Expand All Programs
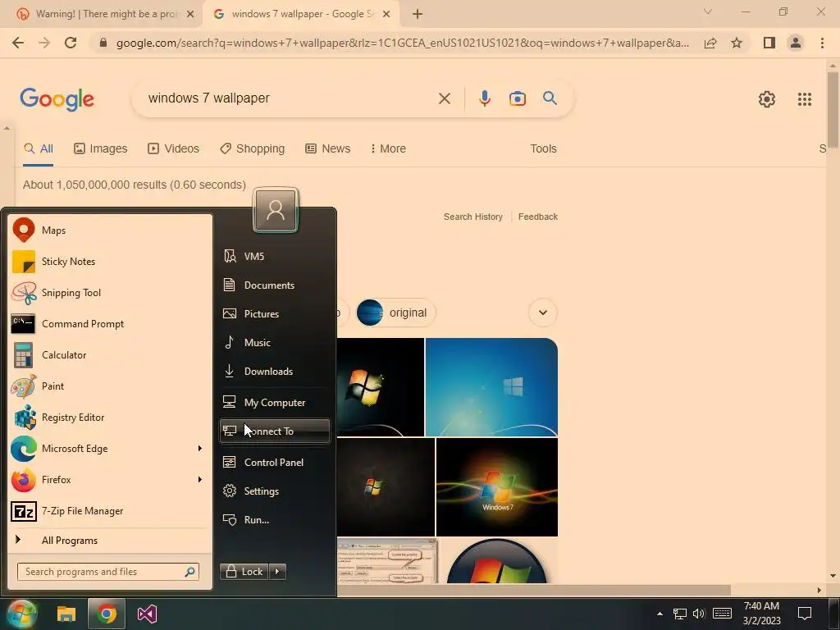This screenshot has height=630, width=840. (x=110, y=541)
